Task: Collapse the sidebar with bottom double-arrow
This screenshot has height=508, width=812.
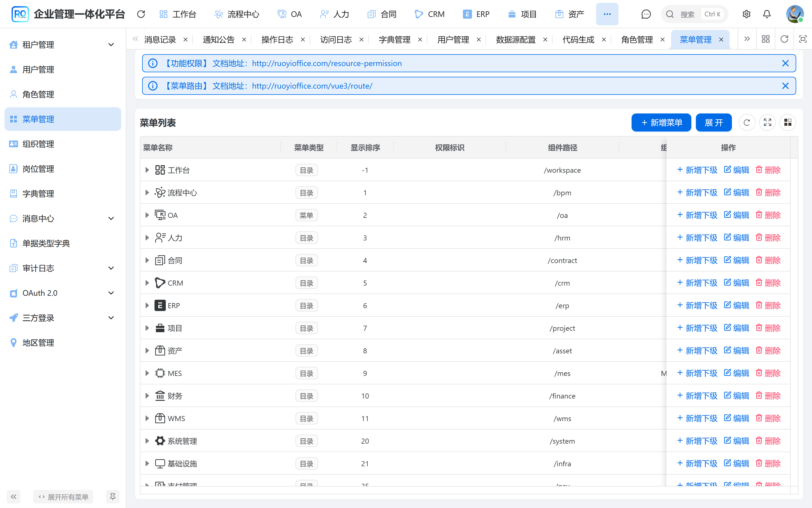Action: pos(14,497)
